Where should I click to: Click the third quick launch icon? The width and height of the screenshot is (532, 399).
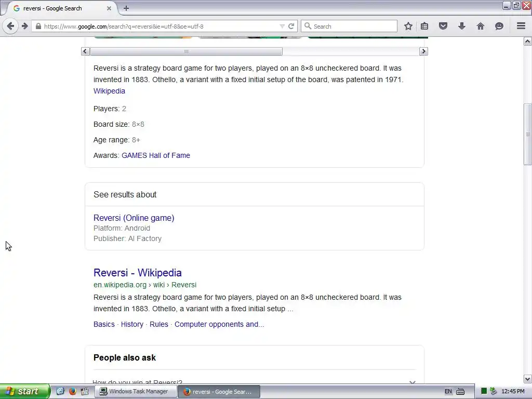pos(85,391)
